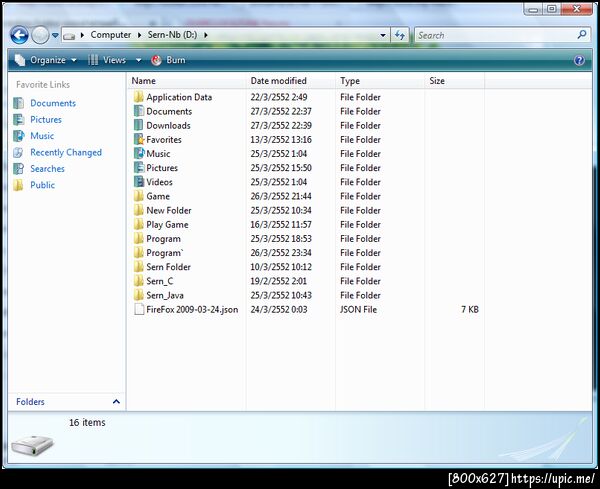
Task: Open Music in Favorite Links
Action: 42,136
